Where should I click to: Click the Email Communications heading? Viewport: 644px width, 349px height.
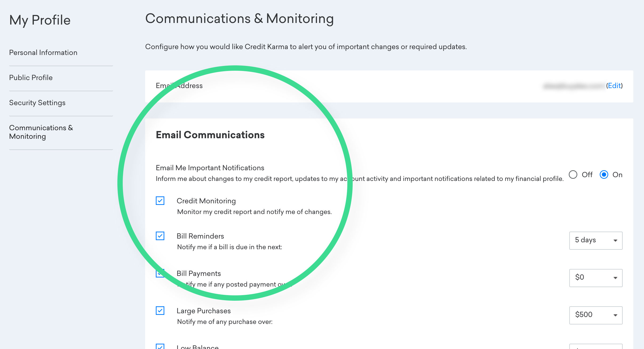(x=210, y=135)
